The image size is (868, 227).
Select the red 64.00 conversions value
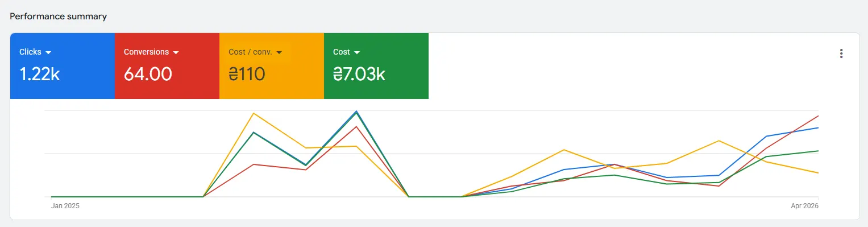point(148,74)
